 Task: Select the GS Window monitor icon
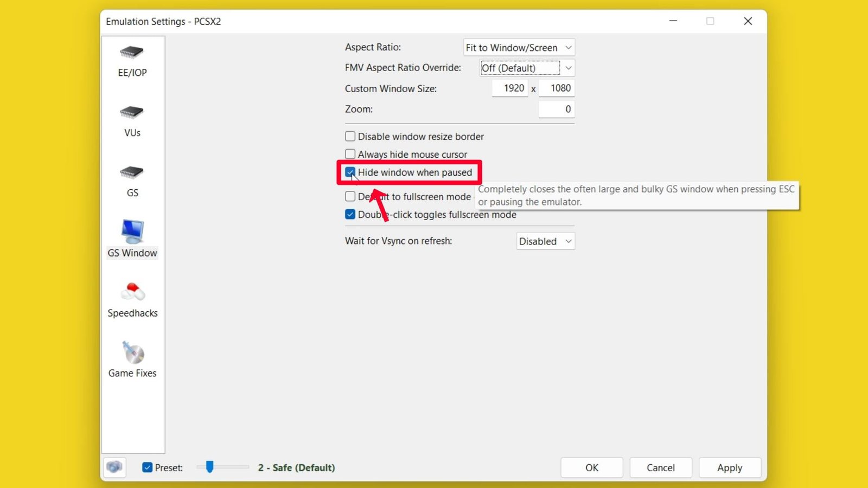132,232
